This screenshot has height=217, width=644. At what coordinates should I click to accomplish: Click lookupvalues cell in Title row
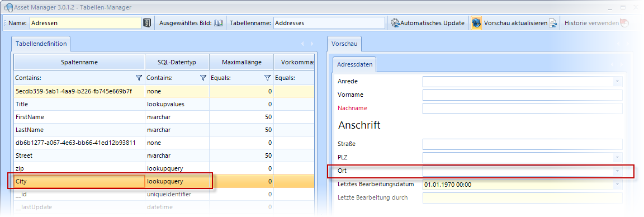[177, 105]
